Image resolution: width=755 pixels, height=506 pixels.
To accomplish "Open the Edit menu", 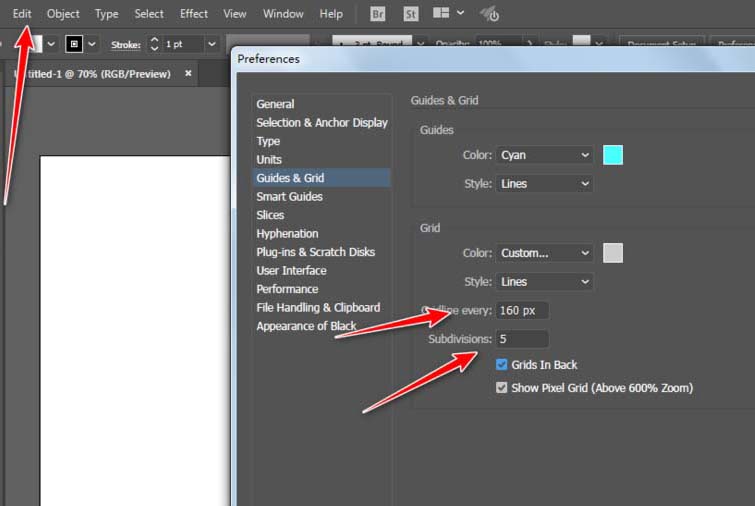I will point(22,14).
